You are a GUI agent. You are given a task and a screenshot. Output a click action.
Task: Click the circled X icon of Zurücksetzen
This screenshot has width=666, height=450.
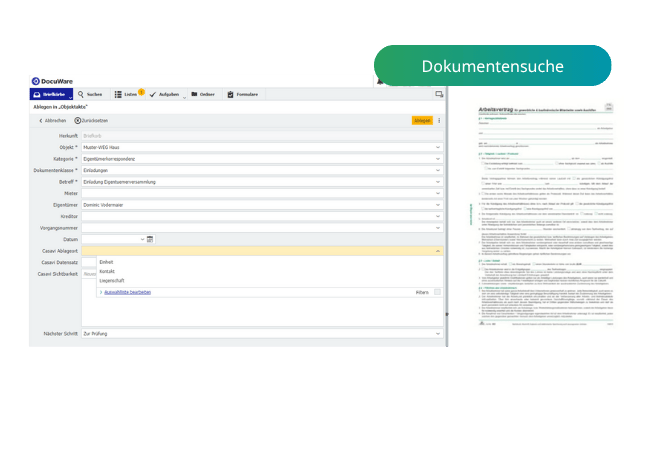click(x=78, y=121)
